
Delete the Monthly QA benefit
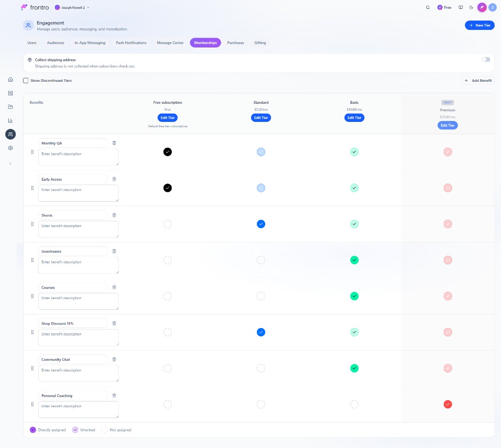[x=114, y=143]
